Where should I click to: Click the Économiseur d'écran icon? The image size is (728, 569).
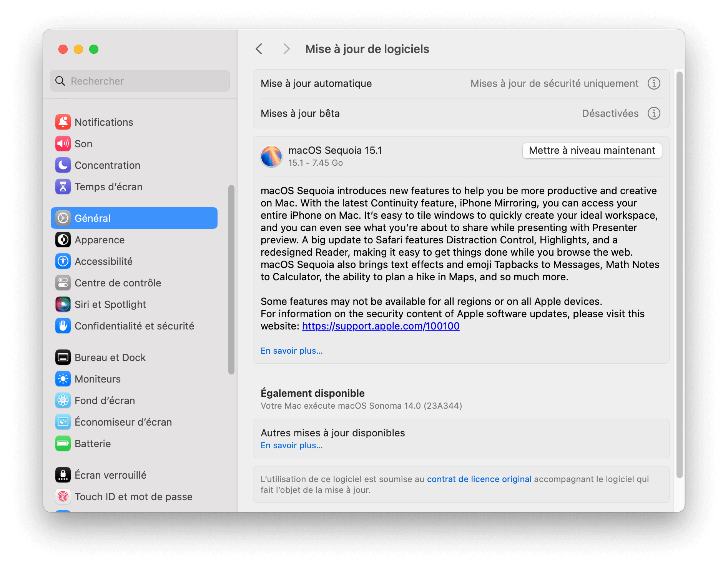click(x=63, y=422)
